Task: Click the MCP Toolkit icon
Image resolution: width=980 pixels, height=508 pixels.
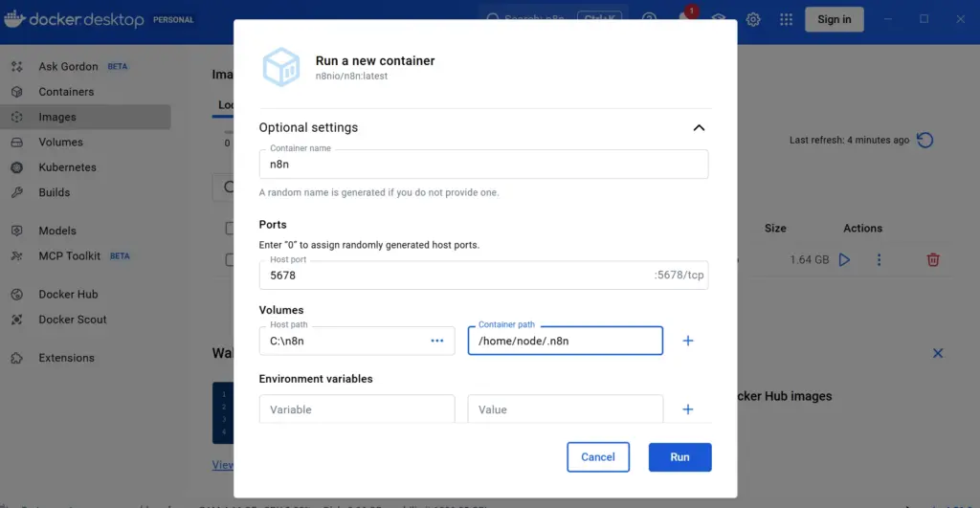Action: [17, 255]
